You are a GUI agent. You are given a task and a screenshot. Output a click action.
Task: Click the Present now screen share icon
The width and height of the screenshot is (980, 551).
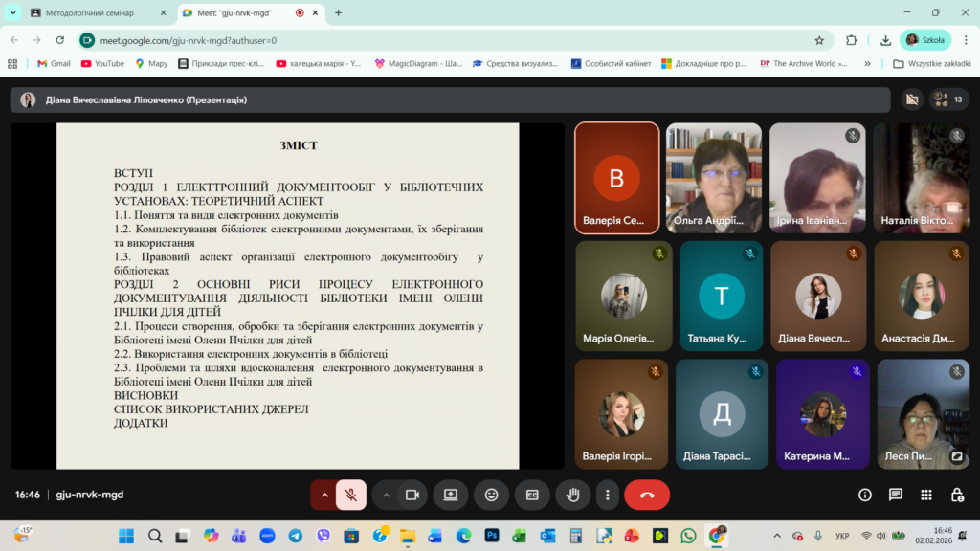(x=451, y=495)
